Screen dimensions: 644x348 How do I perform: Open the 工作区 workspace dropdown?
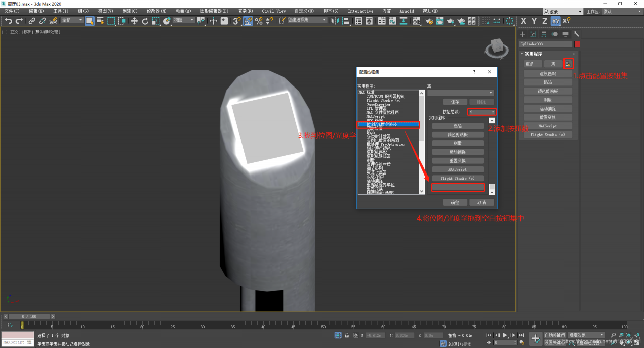pos(621,11)
